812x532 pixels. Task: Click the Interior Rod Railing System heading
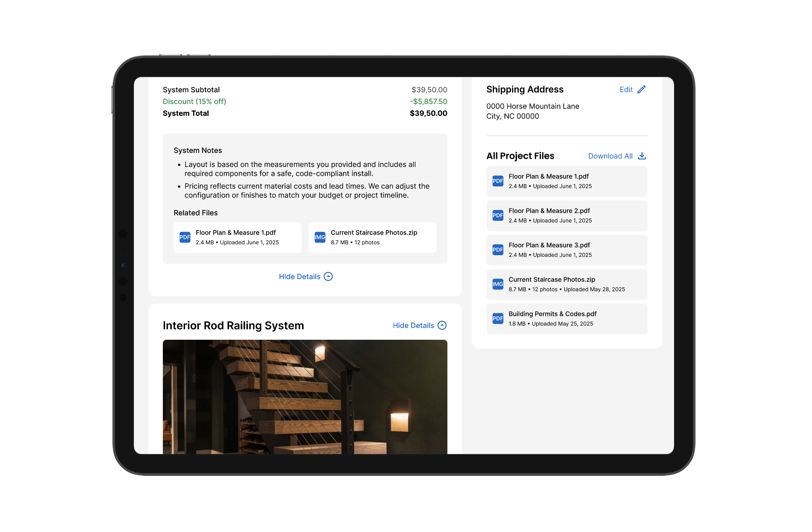point(233,326)
